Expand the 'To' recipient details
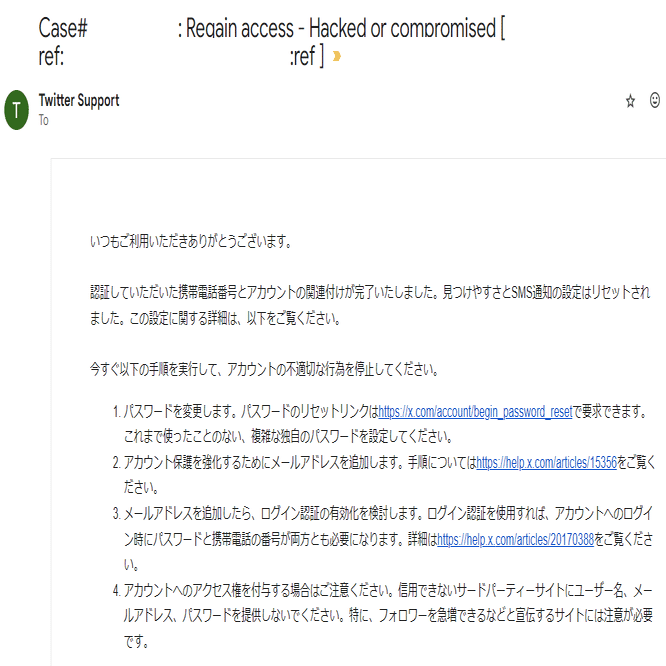 [x=43, y=120]
